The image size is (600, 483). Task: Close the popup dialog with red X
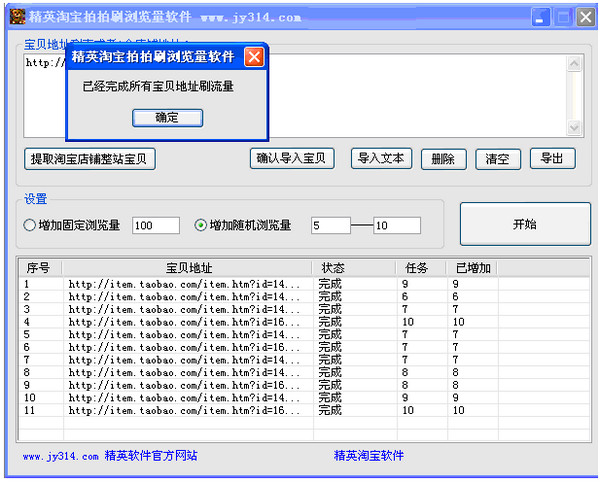click(x=254, y=57)
